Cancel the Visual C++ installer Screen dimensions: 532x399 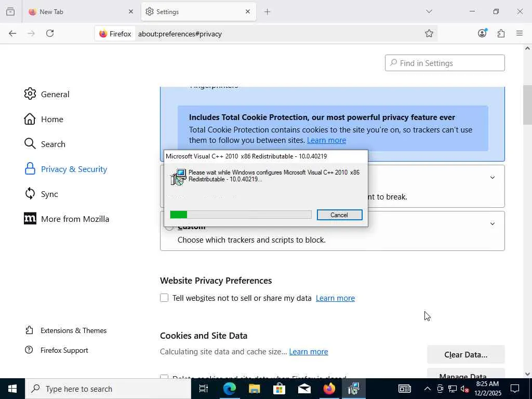pyautogui.click(x=340, y=215)
